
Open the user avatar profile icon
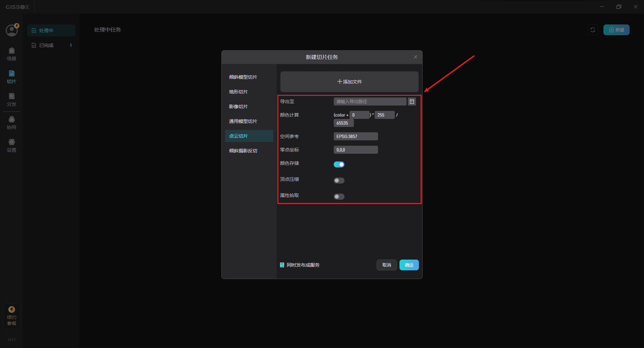pyautogui.click(x=12, y=30)
